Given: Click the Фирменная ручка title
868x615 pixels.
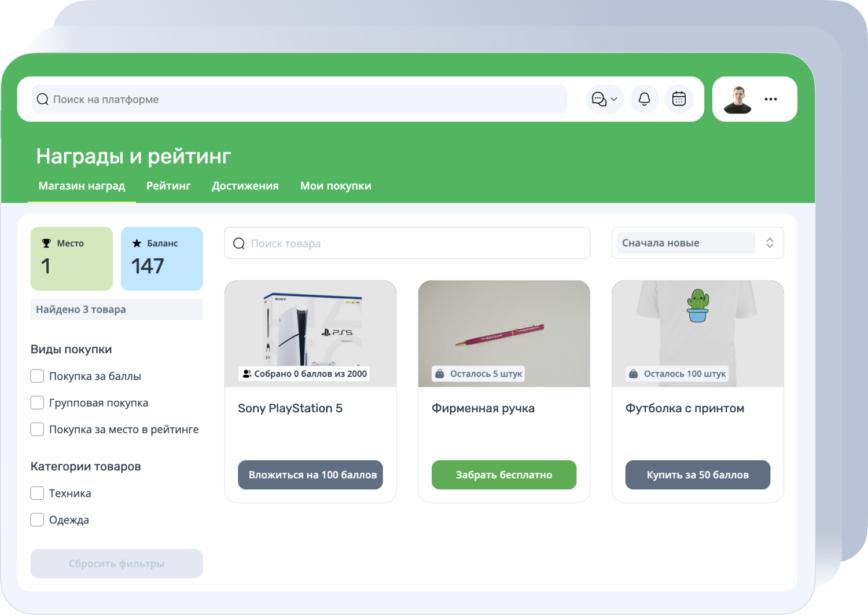Looking at the screenshot, I should click(483, 408).
